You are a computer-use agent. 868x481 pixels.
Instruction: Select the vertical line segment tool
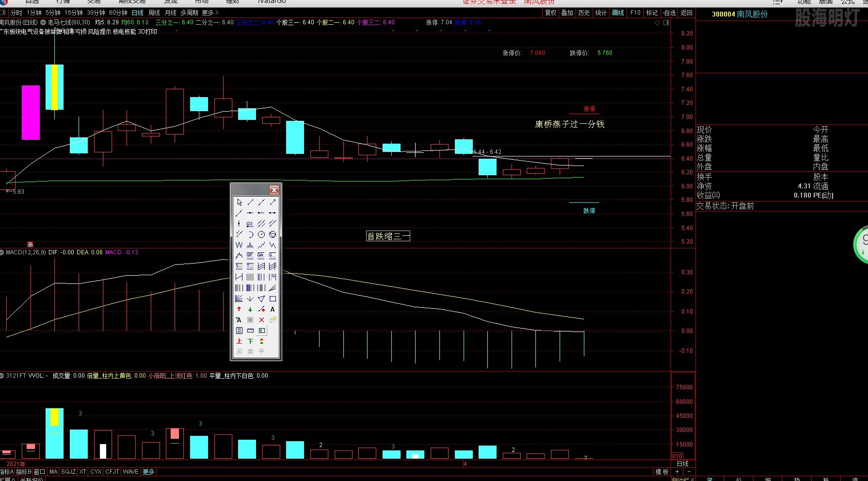point(239,223)
